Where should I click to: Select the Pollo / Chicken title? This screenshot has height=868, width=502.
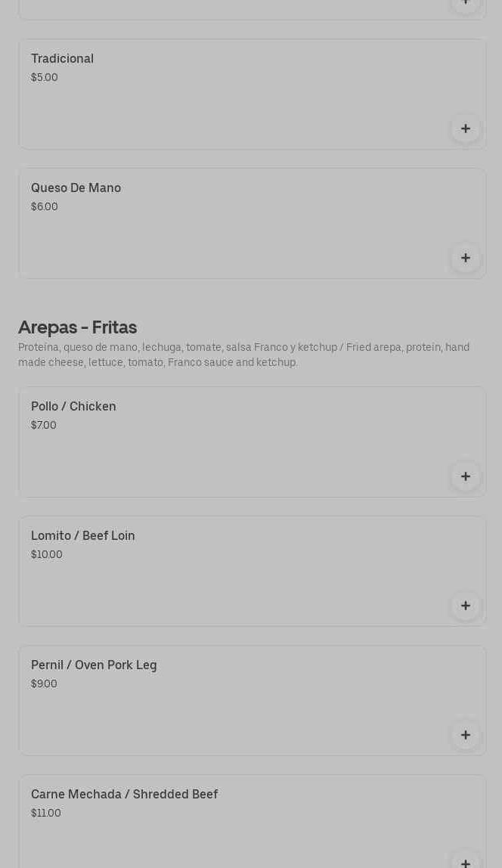[73, 407]
